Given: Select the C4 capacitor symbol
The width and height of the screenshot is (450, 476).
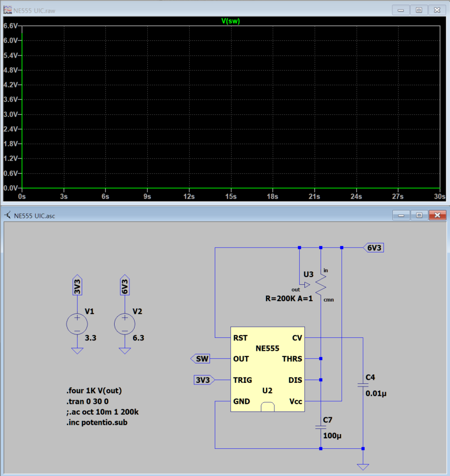Looking at the screenshot, I should (363, 385).
